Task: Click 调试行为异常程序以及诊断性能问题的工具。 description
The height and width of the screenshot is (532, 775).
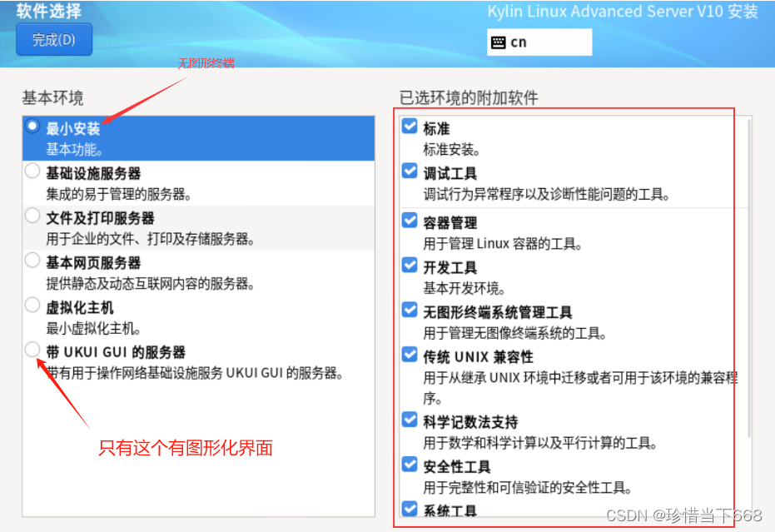Action: (547, 194)
